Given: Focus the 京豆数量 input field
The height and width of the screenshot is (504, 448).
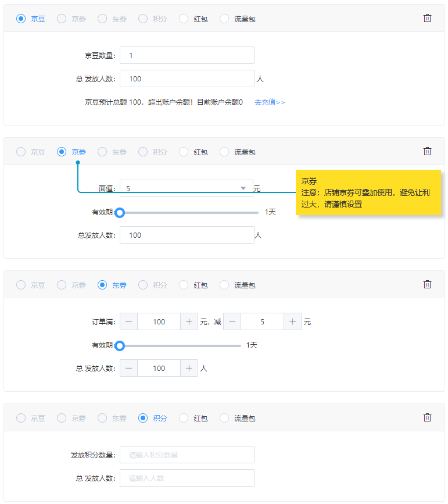Looking at the screenshot, I should pyautogui.click(x=187, y=55).
